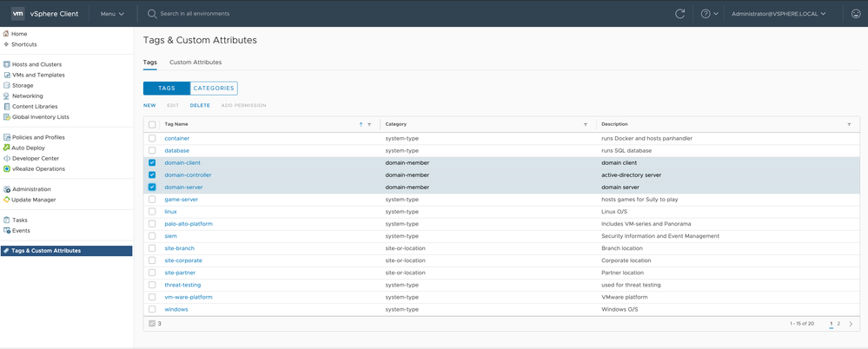Filter the Category column with funnel icon
The width and height of the screenshot is (868, 349).
click(585, 124)
